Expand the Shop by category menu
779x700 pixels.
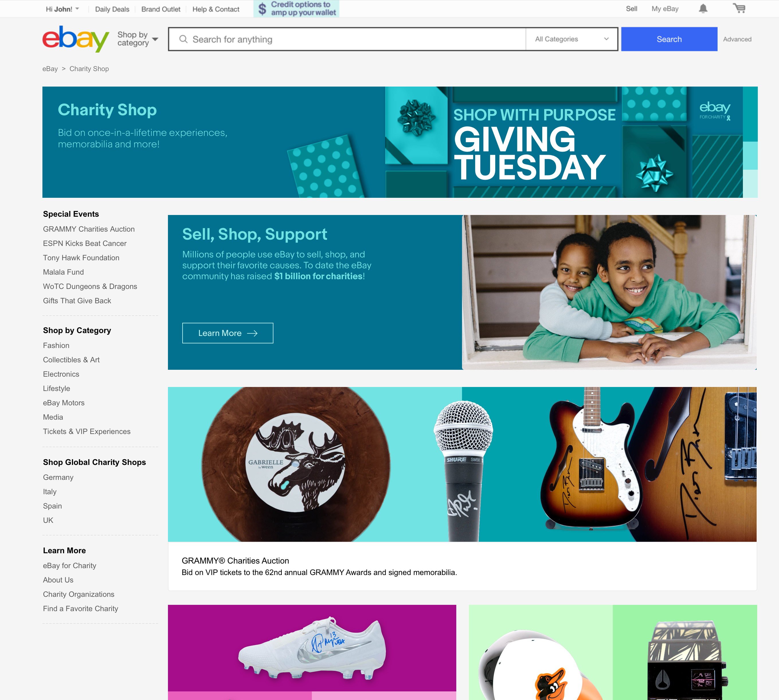138,39
